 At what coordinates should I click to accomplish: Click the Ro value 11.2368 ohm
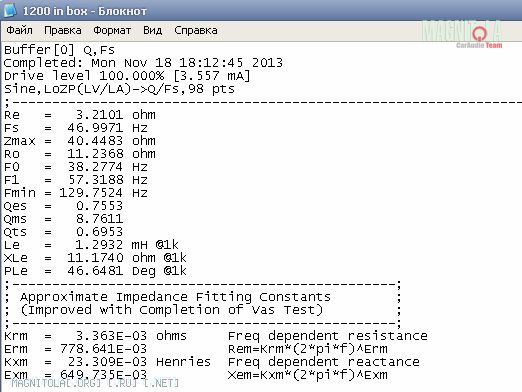coord(111,154)
